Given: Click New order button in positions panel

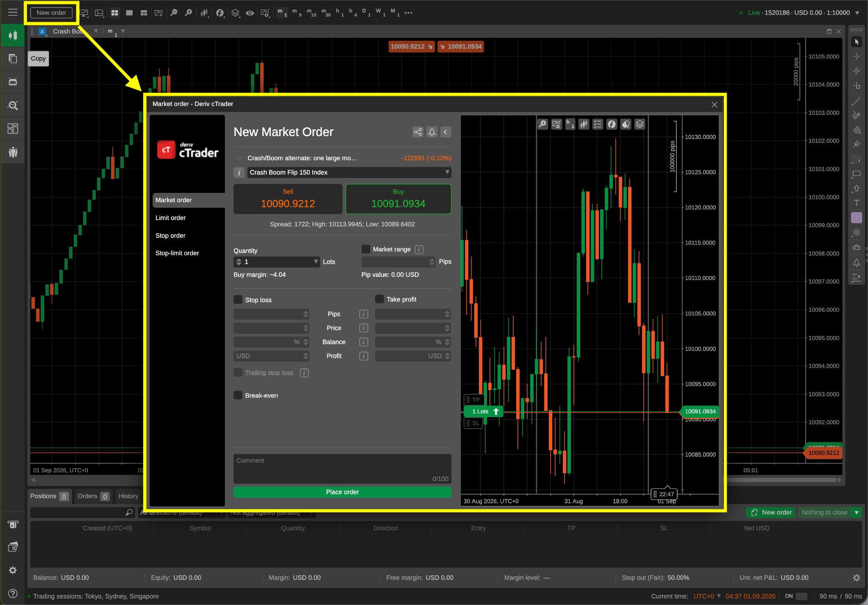Looking at the screenshot, I should pos(771,513).
